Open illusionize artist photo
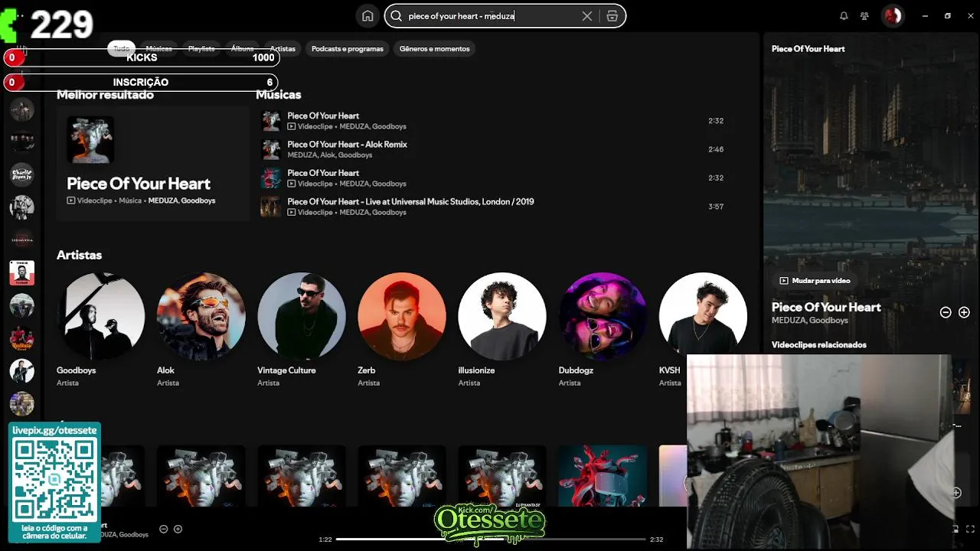The image size is (980, 551). point(501,316)
